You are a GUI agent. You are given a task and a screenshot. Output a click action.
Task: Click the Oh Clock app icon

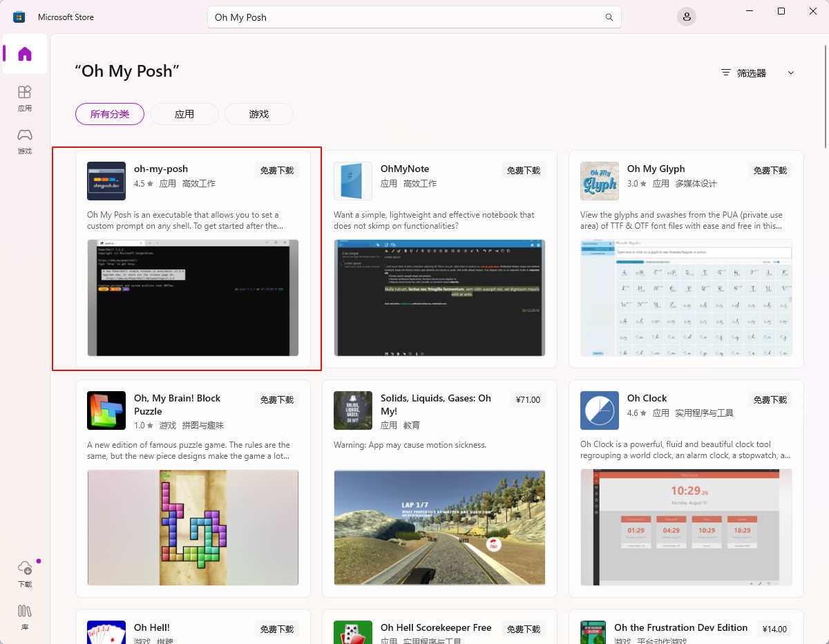pyautogui.click(x=600, y=410)
